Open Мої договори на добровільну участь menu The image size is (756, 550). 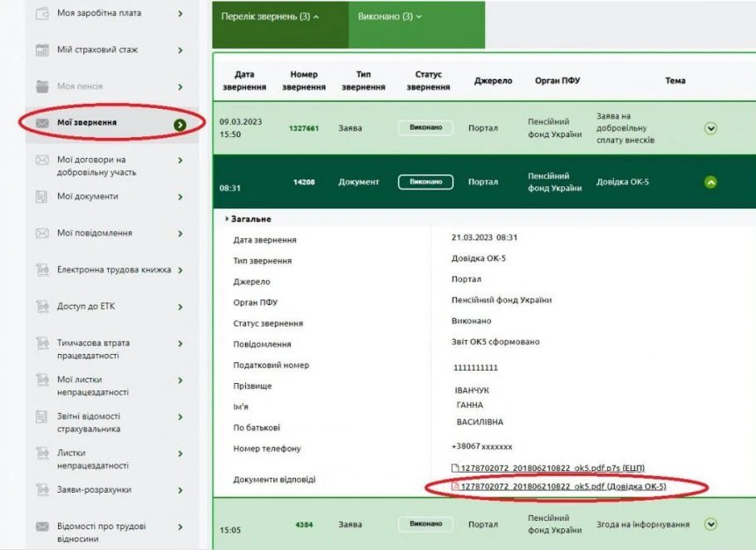pyautogui.click(x=96, y=165)
